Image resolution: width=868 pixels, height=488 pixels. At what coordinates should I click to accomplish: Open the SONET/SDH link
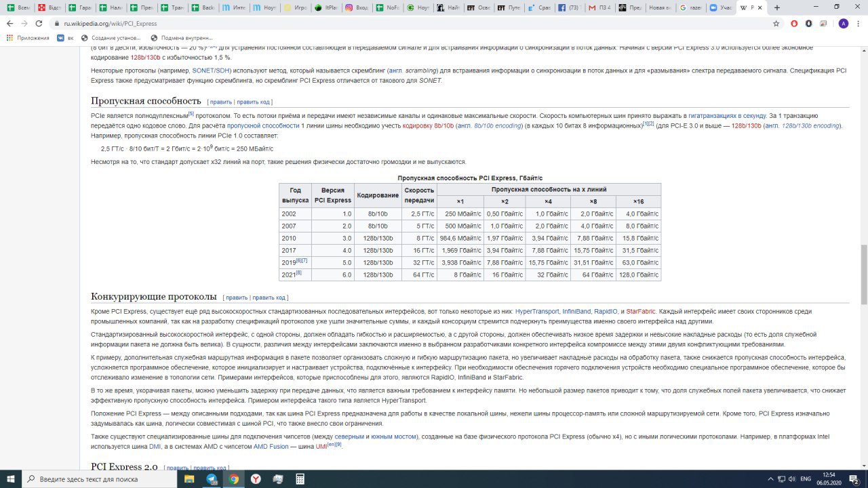click(x=210, y=70)
